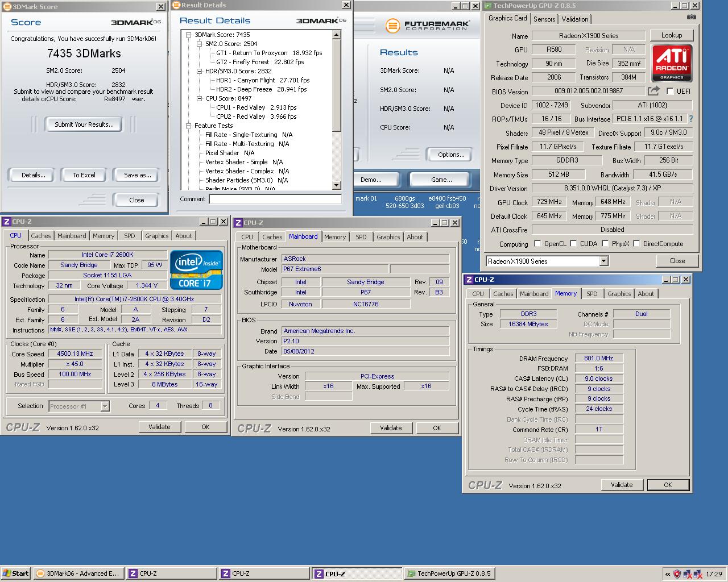Click the GPU Clock 729 MHz field

click(x=549, y=202)
